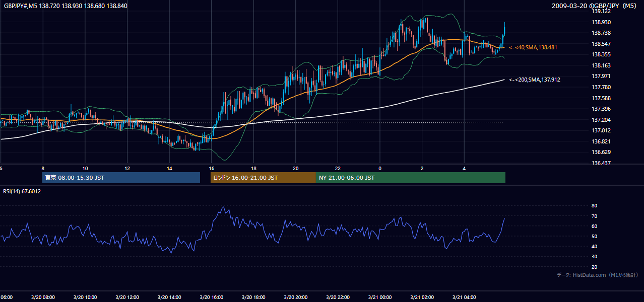
Task: Click the 3/21 04:00 time axis label
Action: [x=464, y=297]
